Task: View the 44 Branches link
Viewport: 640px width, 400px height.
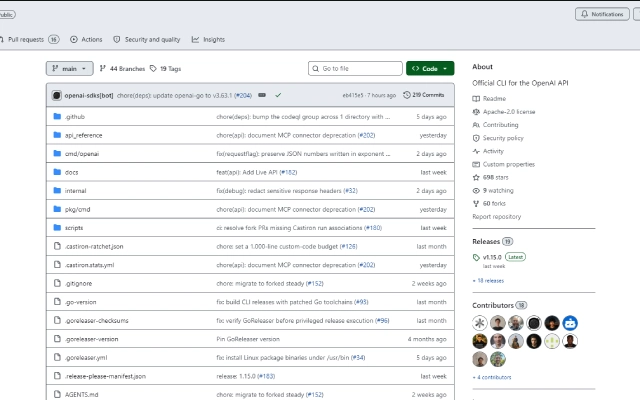Action: [122, 69]
